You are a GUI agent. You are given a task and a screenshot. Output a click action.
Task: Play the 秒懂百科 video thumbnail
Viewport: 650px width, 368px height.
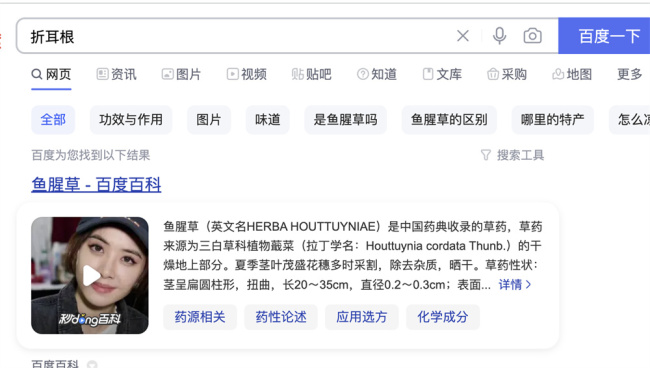[90, 276]
